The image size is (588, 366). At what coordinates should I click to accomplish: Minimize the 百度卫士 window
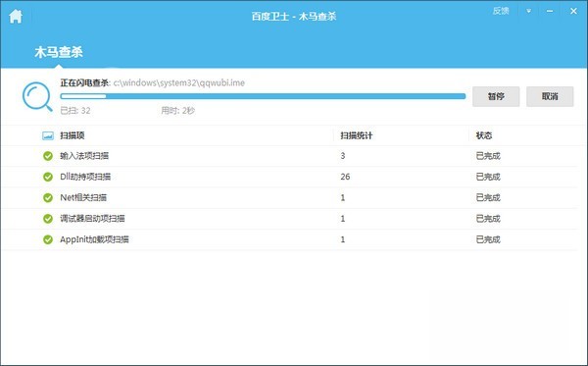tap(550, 11)
